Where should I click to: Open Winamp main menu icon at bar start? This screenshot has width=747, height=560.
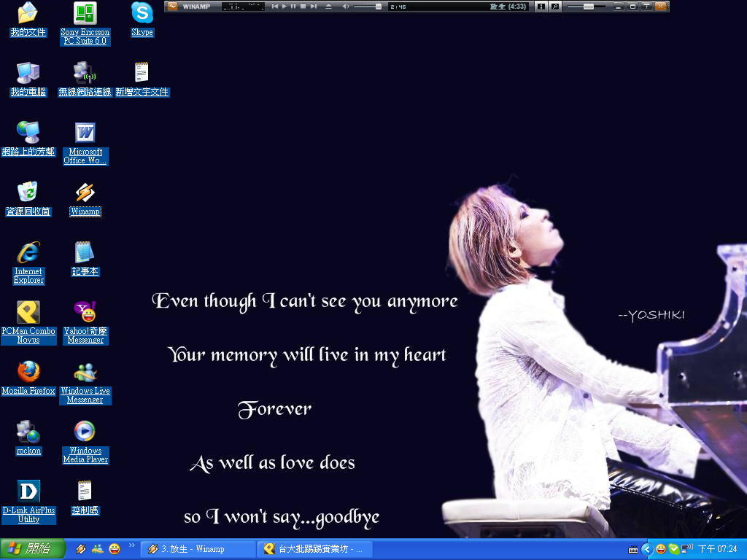[x=172, y=6]
